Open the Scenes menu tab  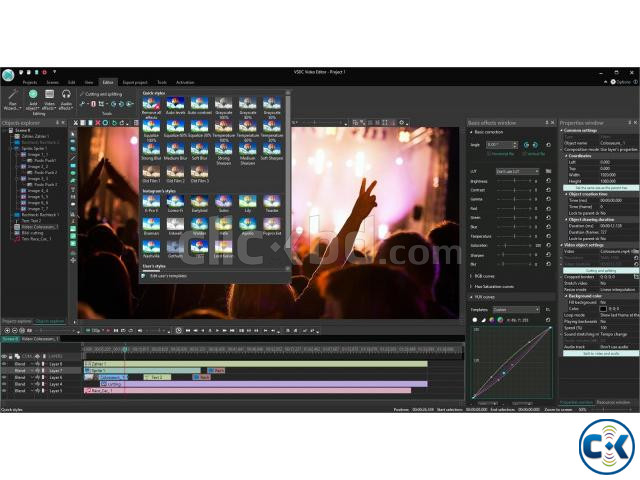pos(53,82)
